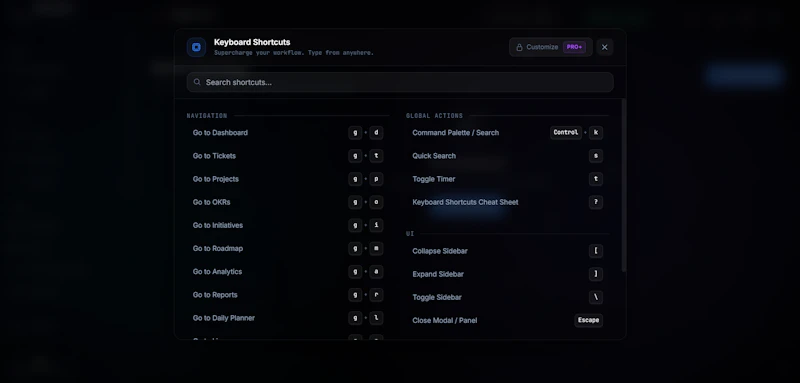Screen dimensions: 800x383
Task: Click the ? key badge for Cheat Sheet
Action: click(596, 202)
